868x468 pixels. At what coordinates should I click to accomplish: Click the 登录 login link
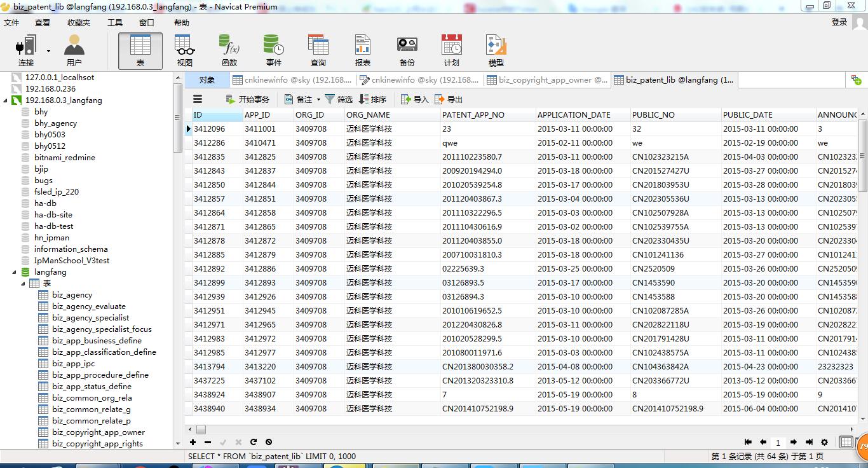click(x=839, y=22)
